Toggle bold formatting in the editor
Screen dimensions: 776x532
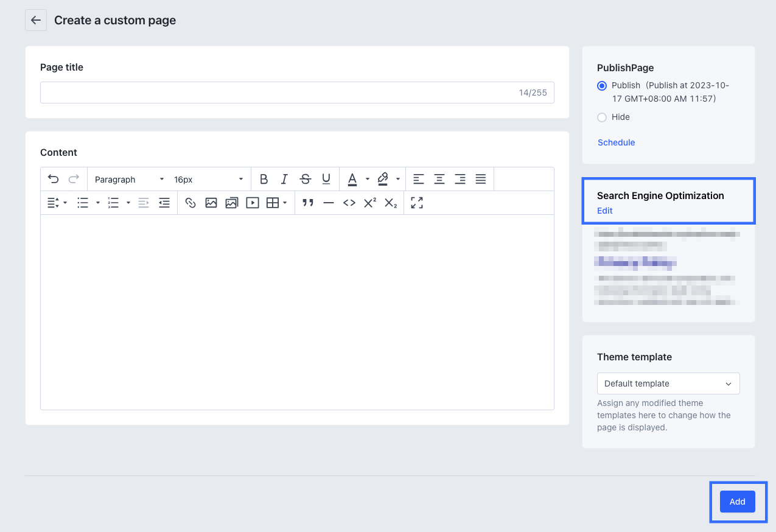[264, 178]
